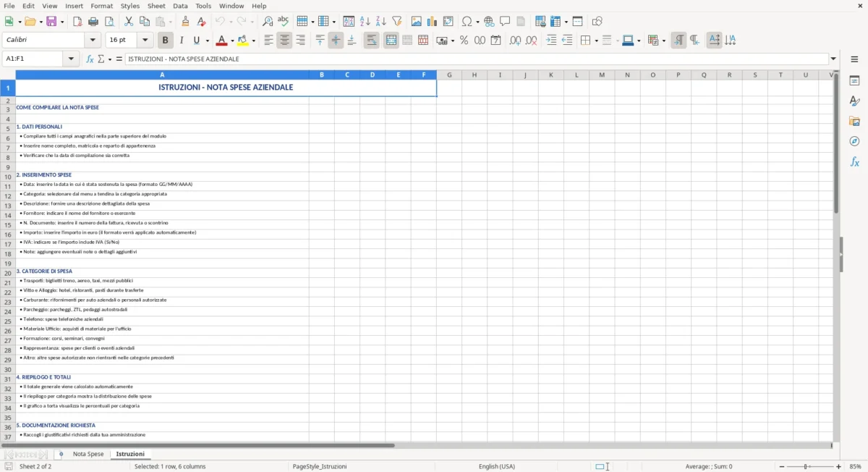Click the Copy icon
Screen dimensions: 868x472
pos(145,22)
